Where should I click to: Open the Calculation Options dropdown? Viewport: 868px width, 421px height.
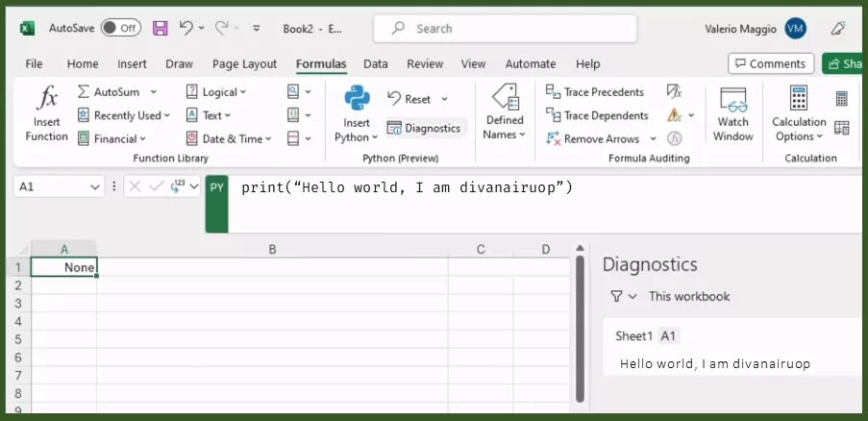[x=798, y=129]
